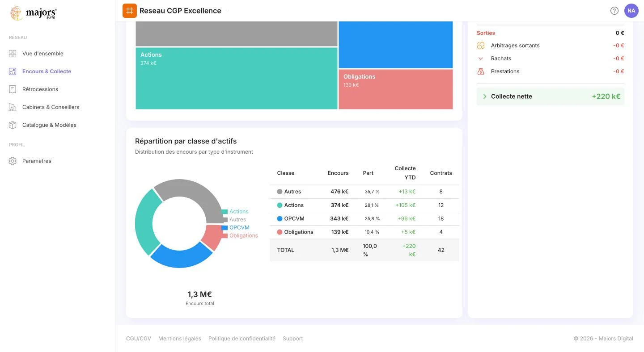Open the NA user avatar menu
The image size is (644, 352).
[x=631, y=11]
